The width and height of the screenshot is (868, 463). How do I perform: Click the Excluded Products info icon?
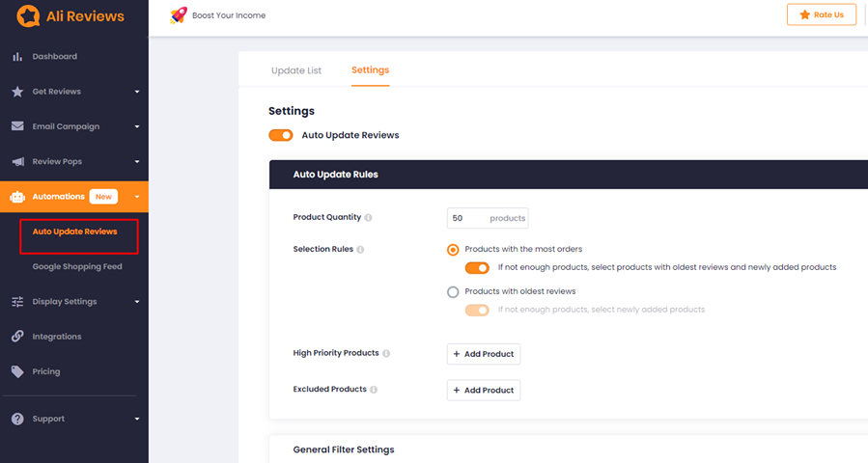click(x=374, y=390)
